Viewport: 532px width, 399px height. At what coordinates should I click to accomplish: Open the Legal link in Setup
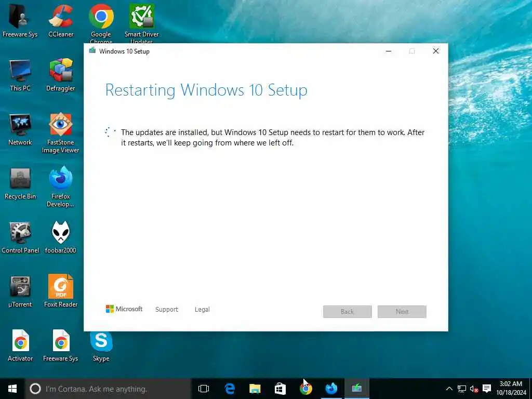pos(202,310)
